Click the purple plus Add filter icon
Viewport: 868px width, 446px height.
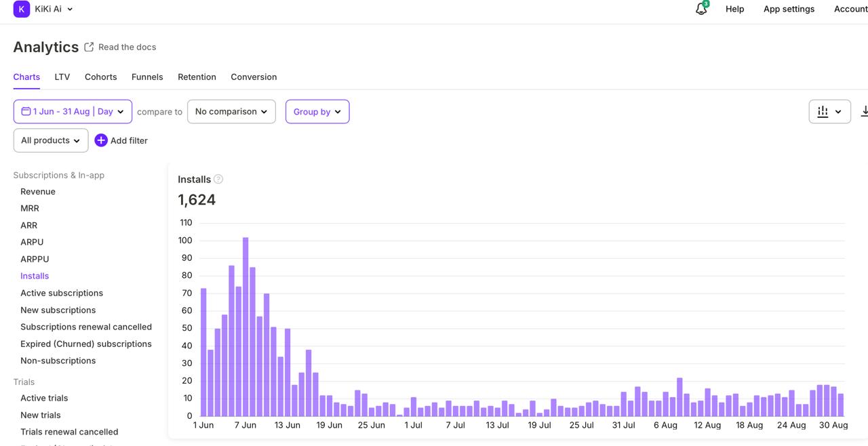pyautogui.click(x=101, y=140)
